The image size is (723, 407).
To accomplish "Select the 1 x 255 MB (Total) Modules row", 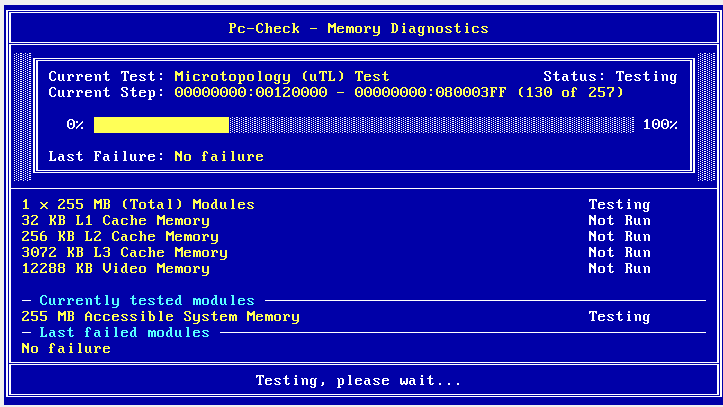I will [336, 205].
